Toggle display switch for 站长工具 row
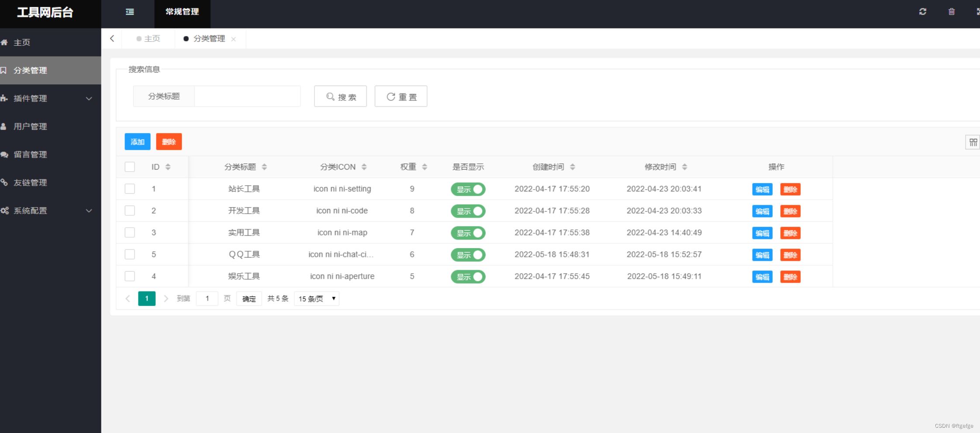Screen dimensions: 980x433 [468, 189]
